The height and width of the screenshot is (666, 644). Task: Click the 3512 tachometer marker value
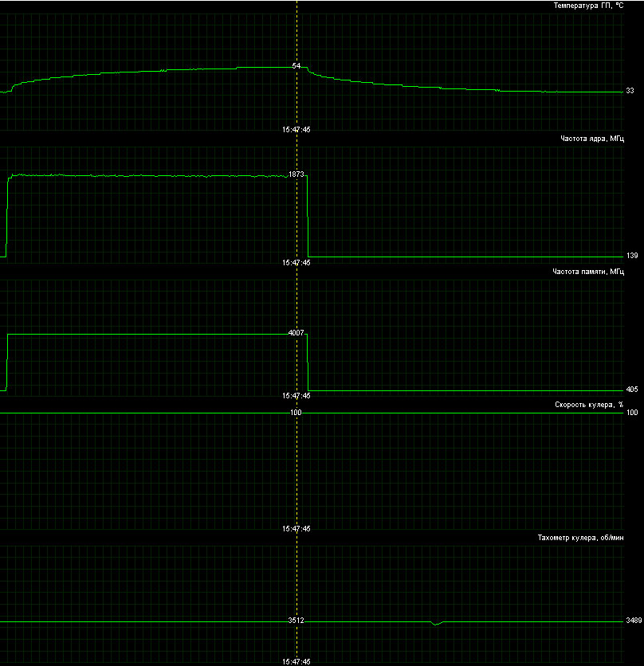(x=296, y=620)
